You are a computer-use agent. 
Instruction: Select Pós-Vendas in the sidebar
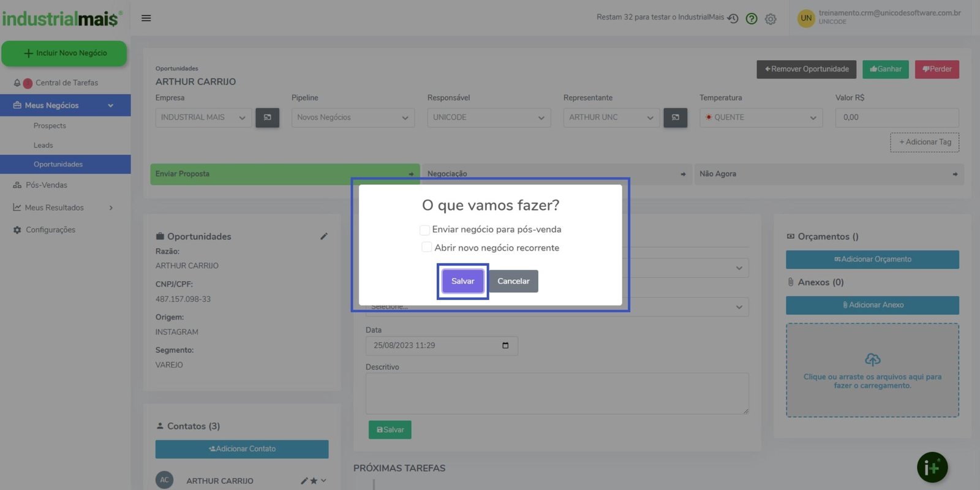(x=47, y=185)
